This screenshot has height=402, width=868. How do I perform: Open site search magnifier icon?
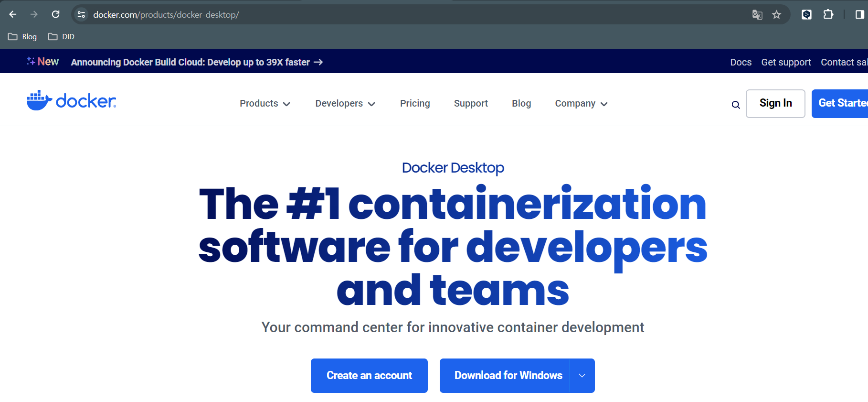click(x=736, y=105)
